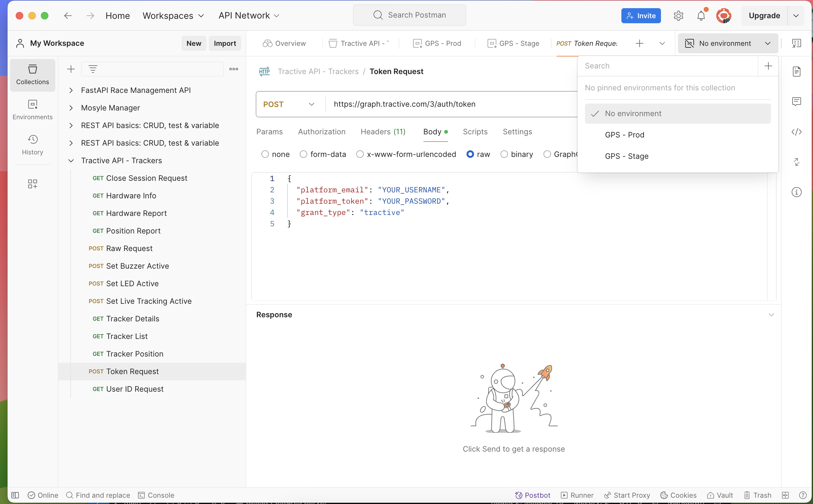
Task: Select the form-data body type
Action: point(303,154)
